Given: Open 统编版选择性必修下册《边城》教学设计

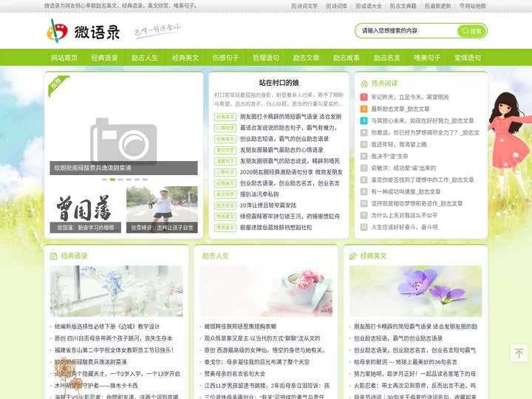Looking at the screenshot, I should point(107,327).
